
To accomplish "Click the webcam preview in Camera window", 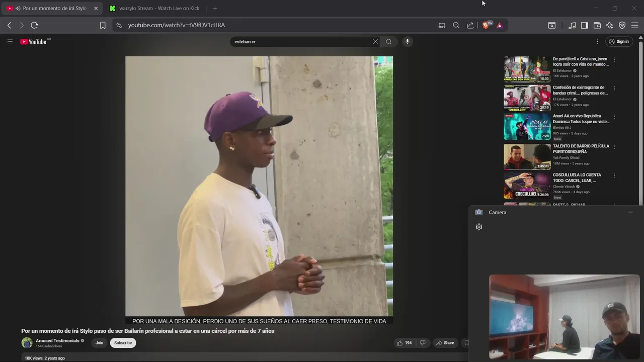I will click(x=564, y=317).
